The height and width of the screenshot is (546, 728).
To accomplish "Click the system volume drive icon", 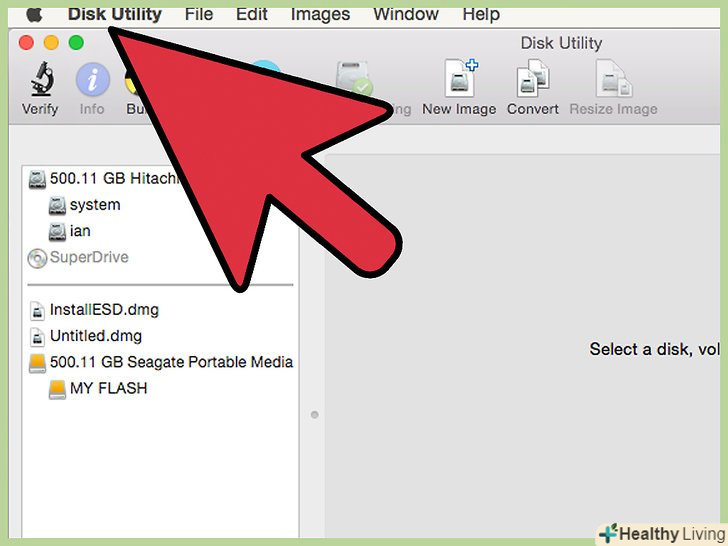I will [x=57, y=206].
